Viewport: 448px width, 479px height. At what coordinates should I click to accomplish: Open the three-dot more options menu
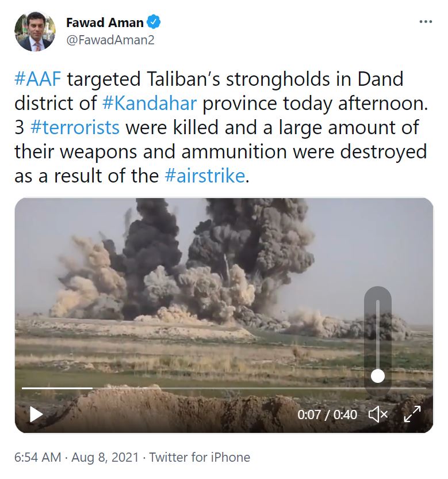(426, 22)
